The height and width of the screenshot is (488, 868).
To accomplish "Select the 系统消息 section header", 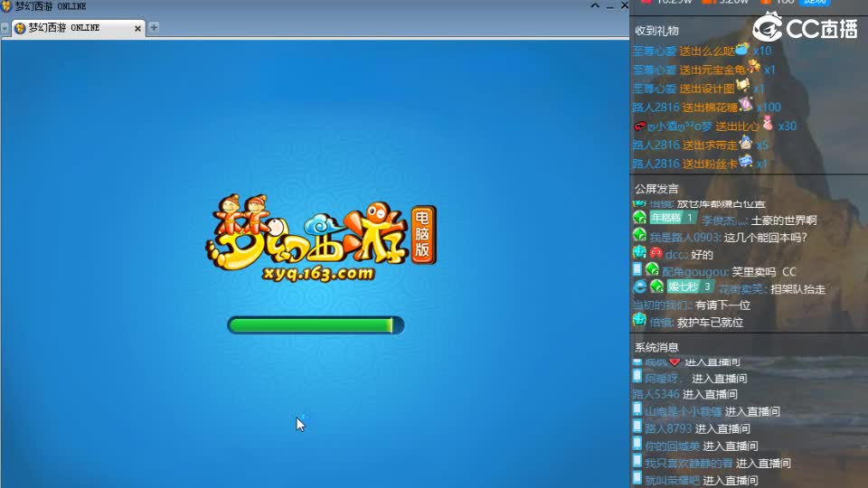I will point(656,347).
